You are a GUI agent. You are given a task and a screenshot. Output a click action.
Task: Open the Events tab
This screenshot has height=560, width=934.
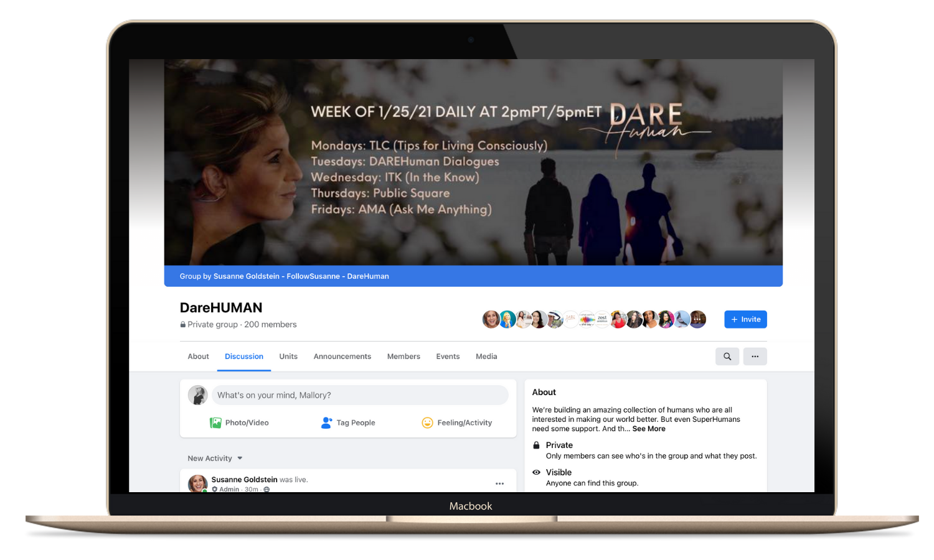coord(448,357)
